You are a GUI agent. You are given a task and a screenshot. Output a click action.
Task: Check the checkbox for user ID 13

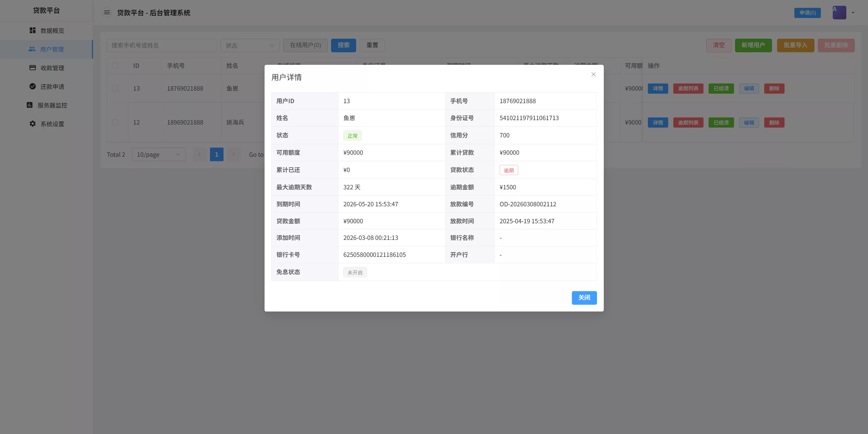point(115,88)
